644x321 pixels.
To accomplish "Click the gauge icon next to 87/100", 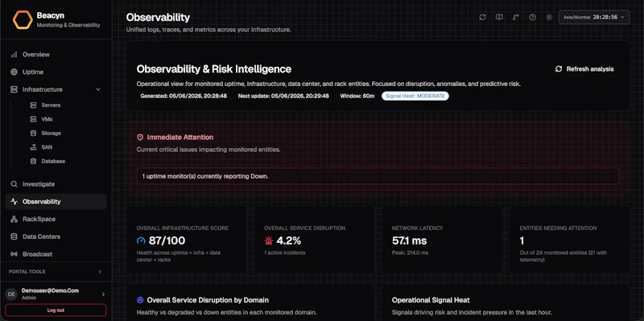I will click(141, 241).
